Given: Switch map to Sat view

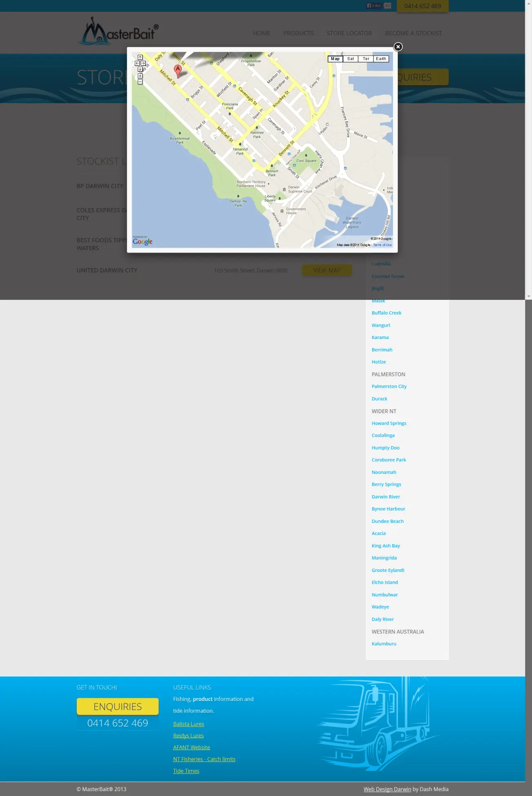Looking at the screenshot, I should (x=351, y=59).
